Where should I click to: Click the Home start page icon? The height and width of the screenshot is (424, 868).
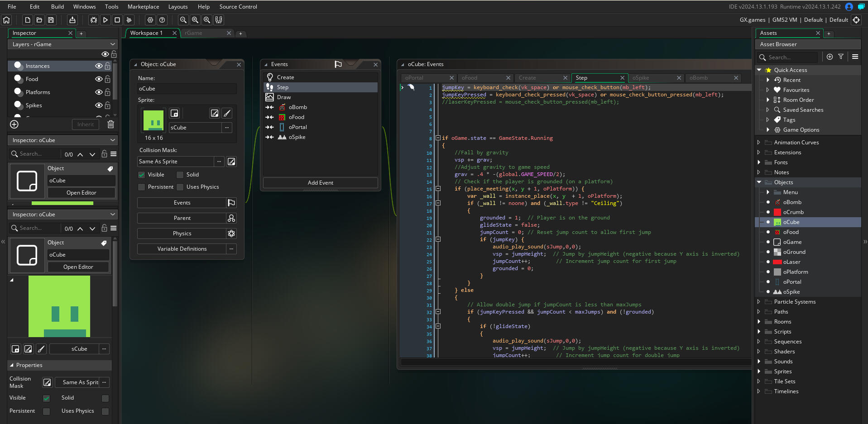click(6, 20)
